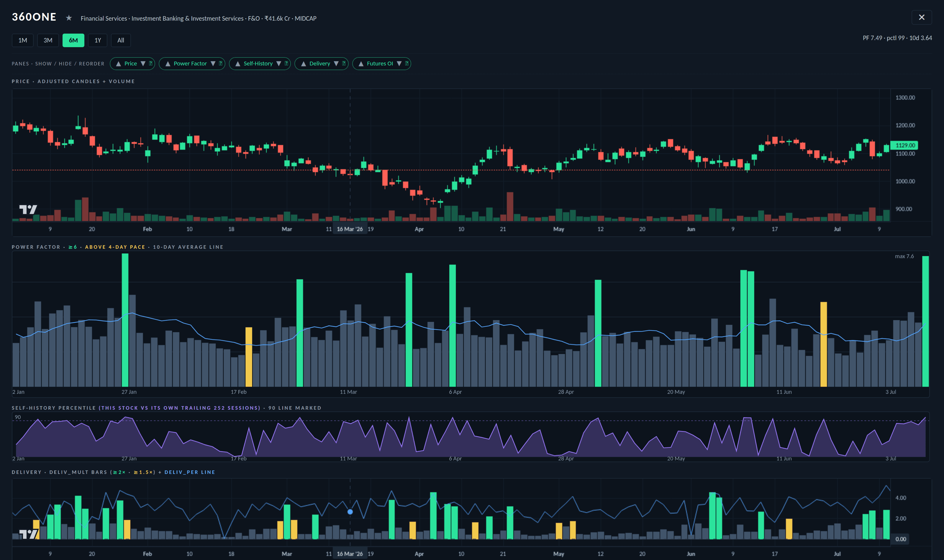
Task: Click the blue crosshair dot on delivery line
Action: click(350, 512)
